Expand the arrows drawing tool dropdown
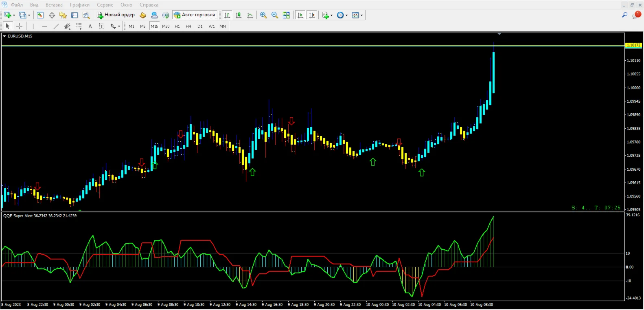The height and width of the screenshot is (310, 644). (x=119, y=26)
